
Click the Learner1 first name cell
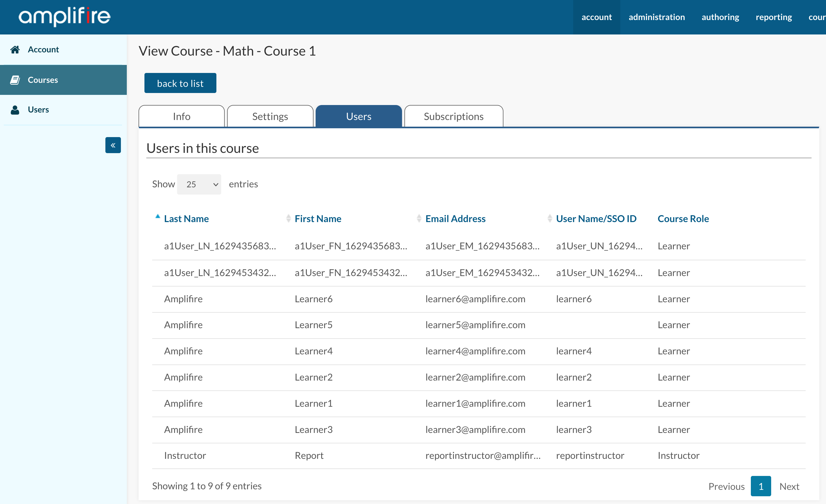click(313, 403)
